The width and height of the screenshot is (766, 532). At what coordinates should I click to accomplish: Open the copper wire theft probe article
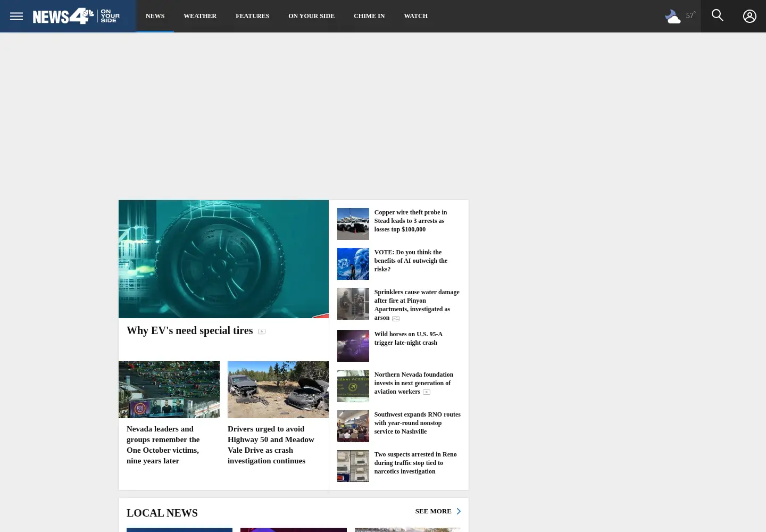click(x=411, y=221)
